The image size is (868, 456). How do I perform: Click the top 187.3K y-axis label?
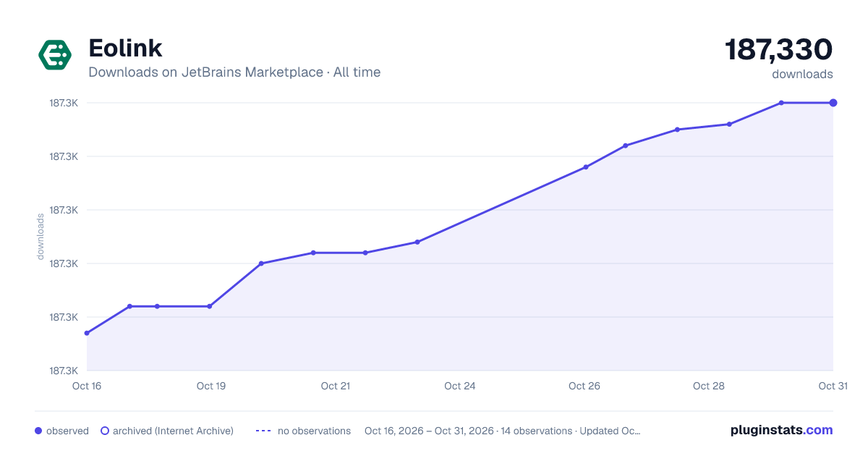pyautogui.click(x=64, y=103)
